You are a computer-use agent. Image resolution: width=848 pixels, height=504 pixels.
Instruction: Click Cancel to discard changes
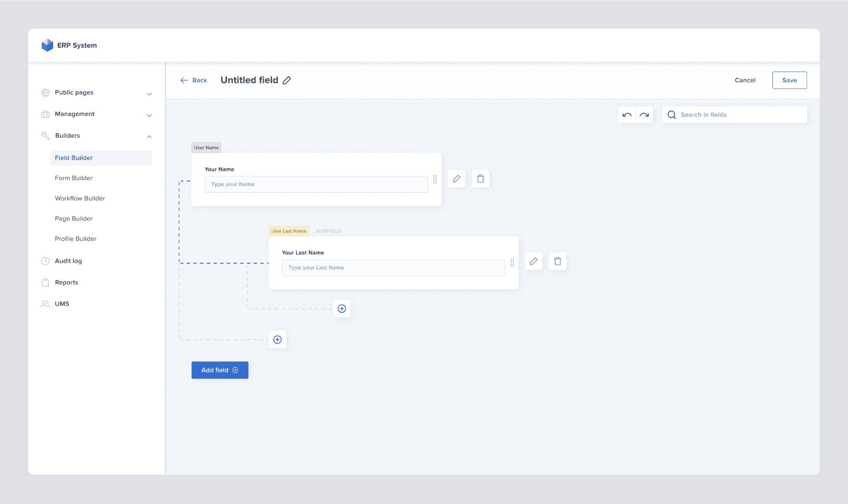(x=745, y=80)
